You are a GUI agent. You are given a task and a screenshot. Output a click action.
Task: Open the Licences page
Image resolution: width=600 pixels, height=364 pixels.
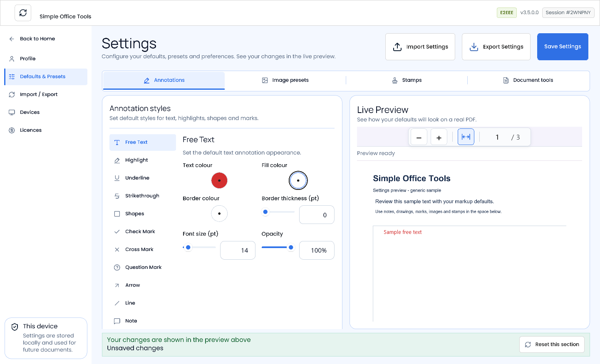[x=46, y=130]
